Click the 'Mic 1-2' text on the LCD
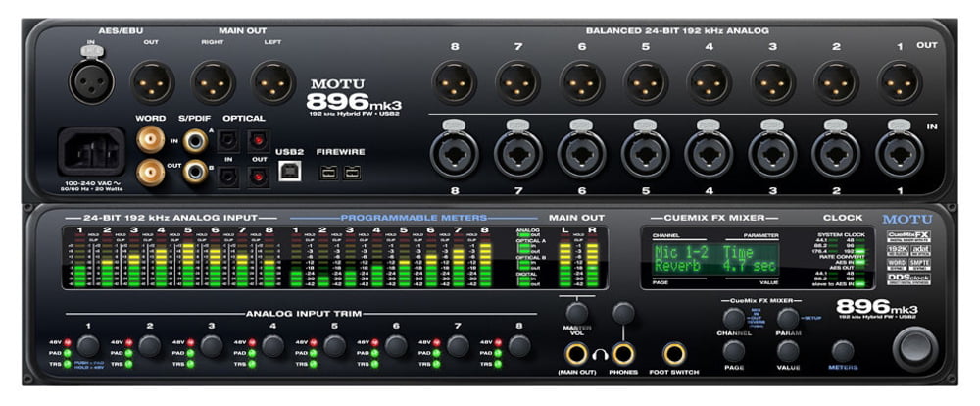The image size is (980, 406). [x=682, y=253]
